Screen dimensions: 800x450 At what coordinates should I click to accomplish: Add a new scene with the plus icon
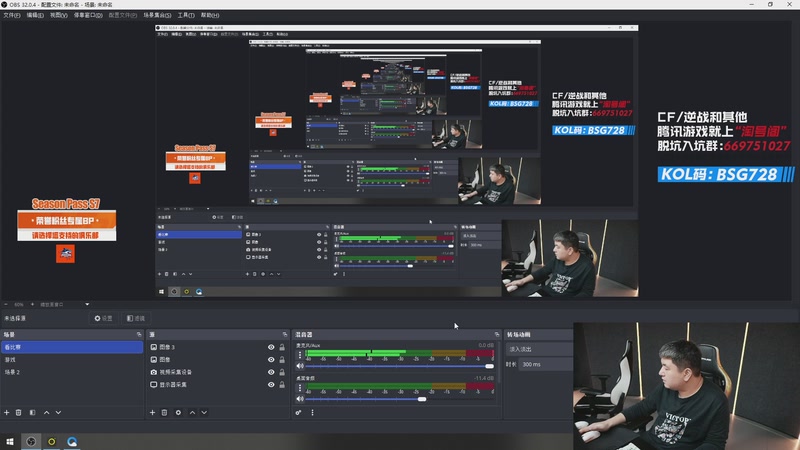click(x=7, y=412)
